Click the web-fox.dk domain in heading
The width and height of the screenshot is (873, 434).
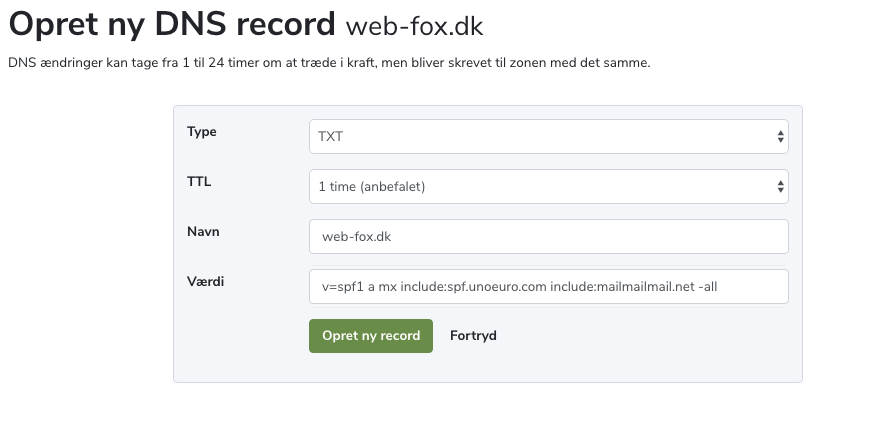click(x=414, y=27)
